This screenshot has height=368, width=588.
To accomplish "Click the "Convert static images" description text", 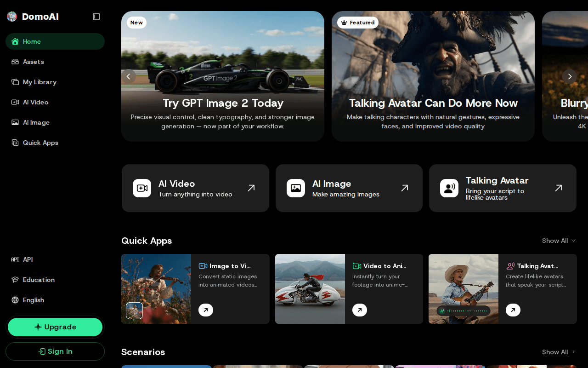I will [228, 281].
